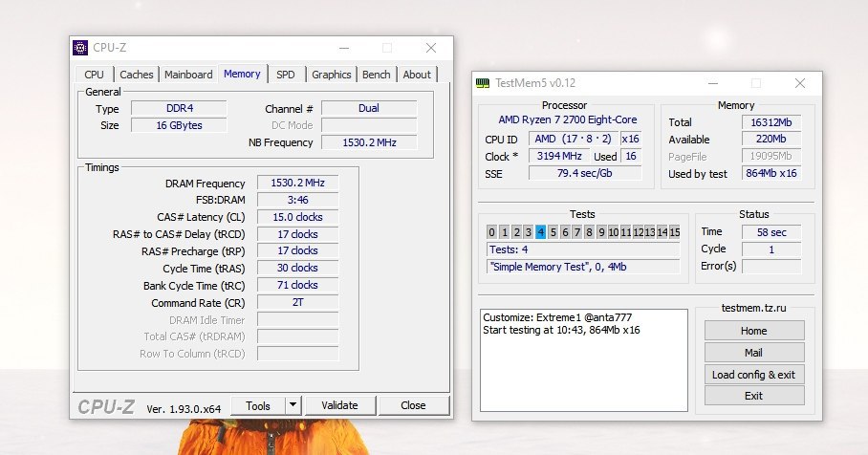
Task: Click the Available memory 220Mb value
Action: pyautogui.click(x=771, y=139)
